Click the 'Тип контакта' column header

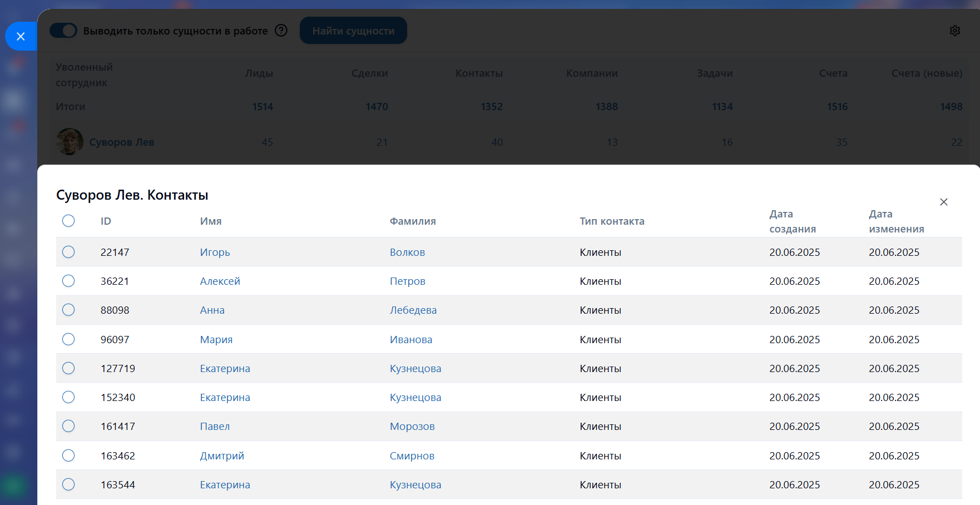coord(612,221)
